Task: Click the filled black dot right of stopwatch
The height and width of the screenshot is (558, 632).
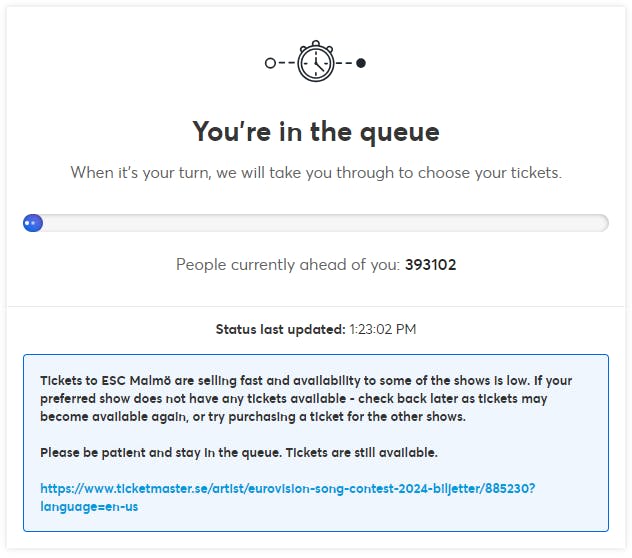Action: (361, 63)
